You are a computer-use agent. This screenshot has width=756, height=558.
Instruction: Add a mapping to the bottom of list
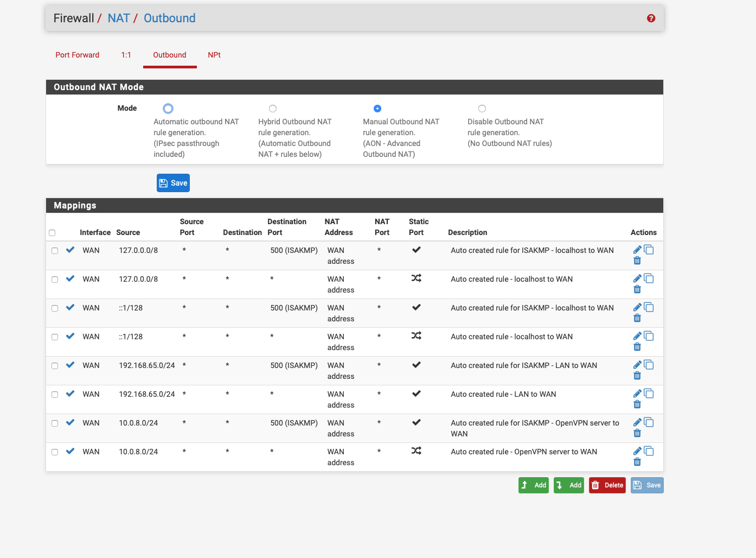coord(569,485)
